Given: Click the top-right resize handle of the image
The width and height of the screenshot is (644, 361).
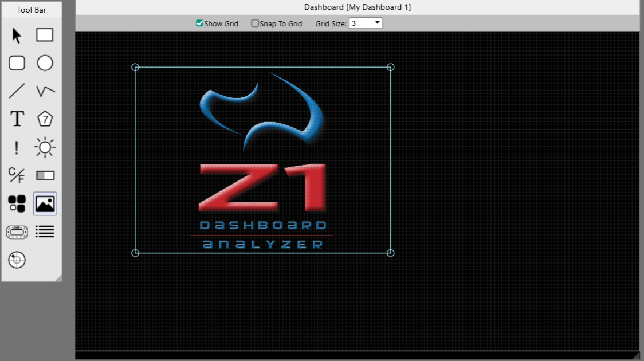Looking at the screenshot, I should click(x=391, y=67).
